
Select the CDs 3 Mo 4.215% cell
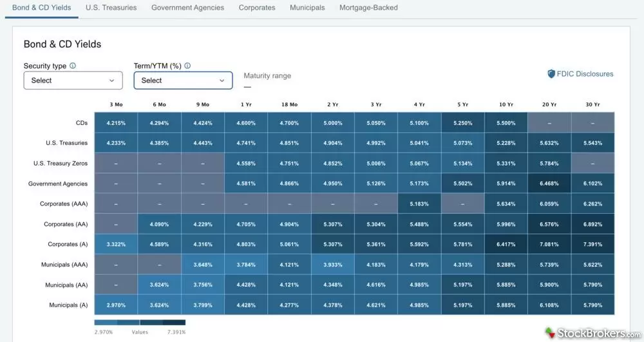coord(116,123)
